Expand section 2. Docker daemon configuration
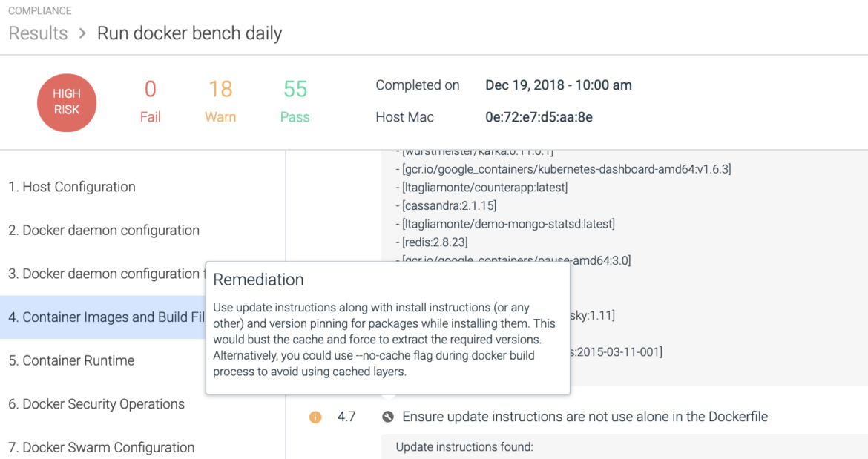 pyautogui.click(x=104, y=230)
